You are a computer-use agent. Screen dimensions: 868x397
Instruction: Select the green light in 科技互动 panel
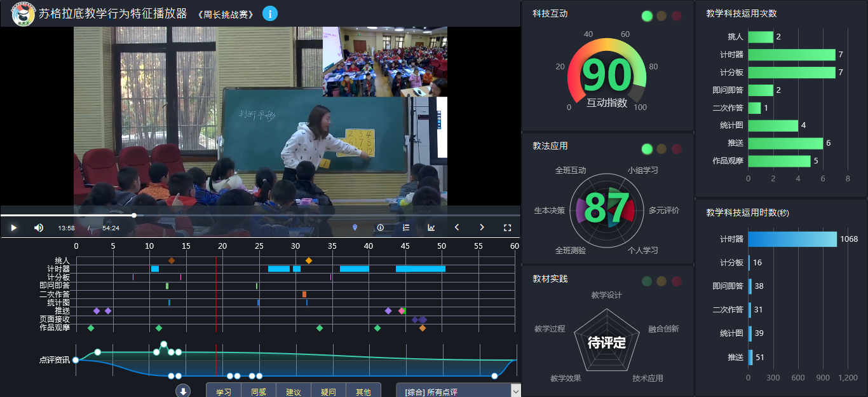click(647, 17)
